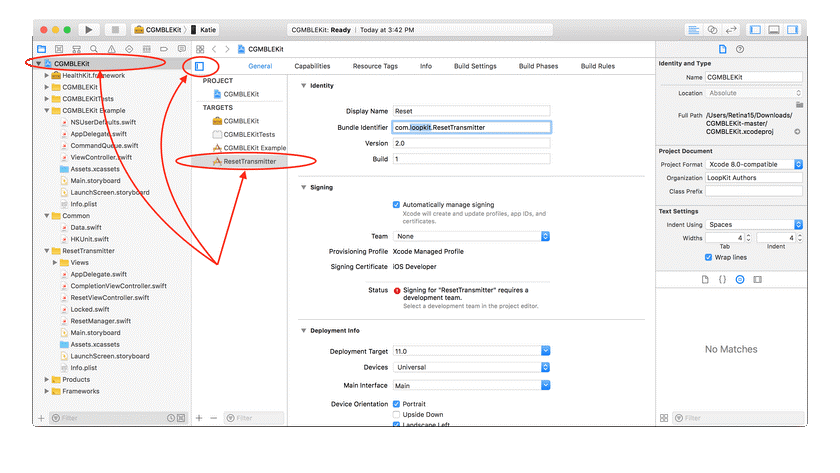Open the Breakpoint navigator icon

pos(164,49)
